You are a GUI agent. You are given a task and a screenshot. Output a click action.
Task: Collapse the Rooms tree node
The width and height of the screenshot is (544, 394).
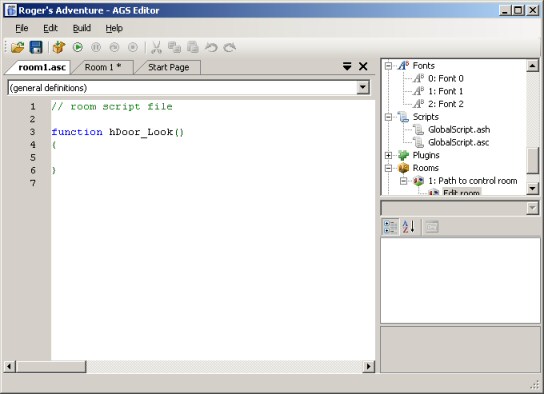389,168
